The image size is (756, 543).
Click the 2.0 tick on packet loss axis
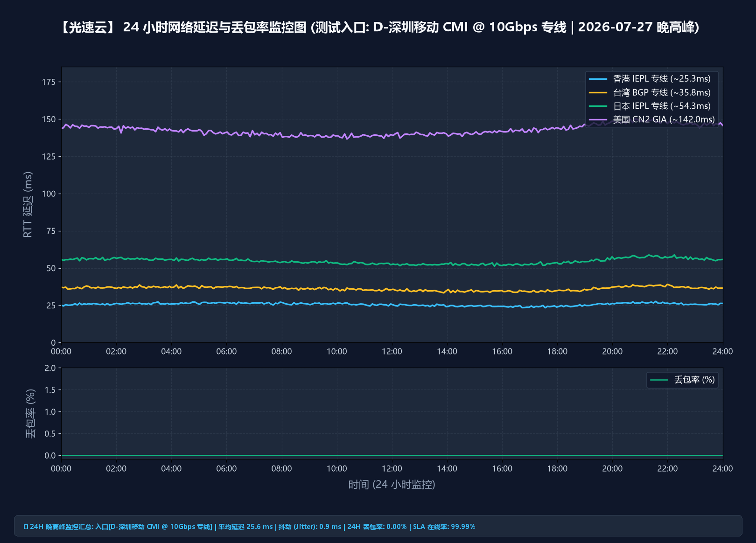pos(50,368)
